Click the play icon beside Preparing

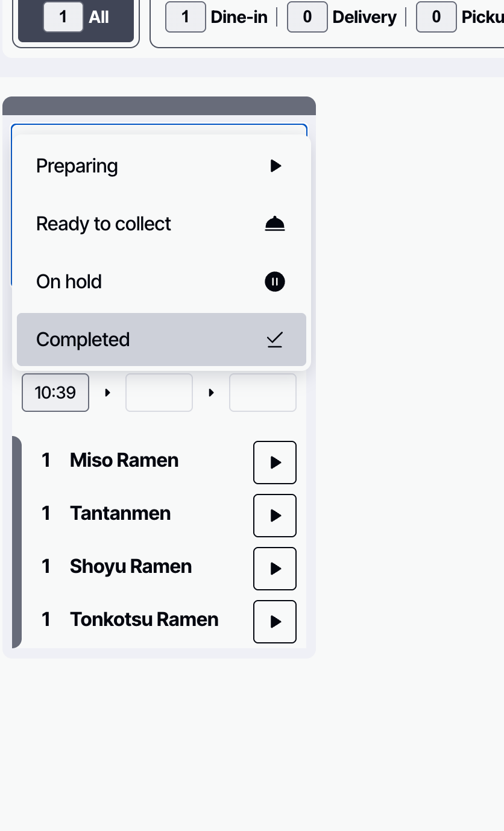[276, 166]
